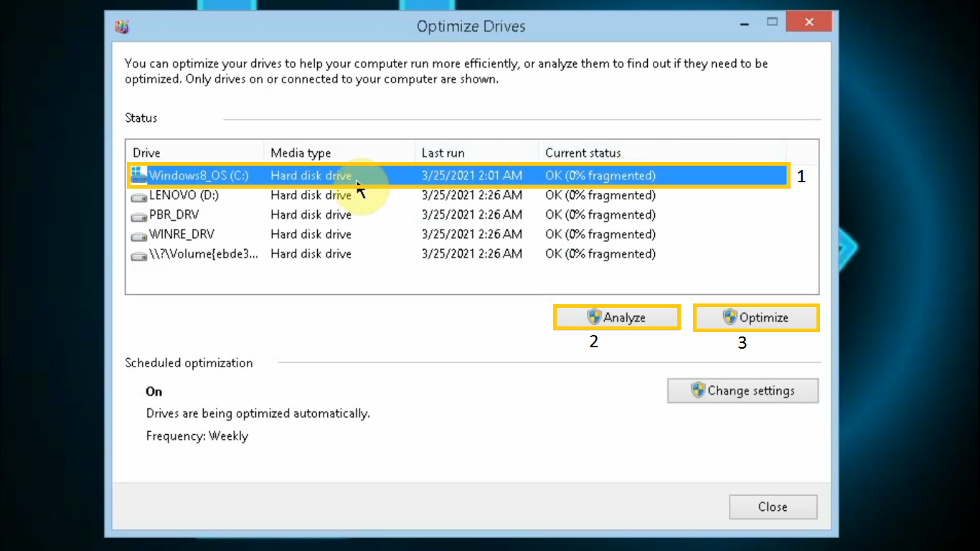Click the WINRE_DRV drive icon
Viewport: 980px width, 551px height.
(138, 234)
